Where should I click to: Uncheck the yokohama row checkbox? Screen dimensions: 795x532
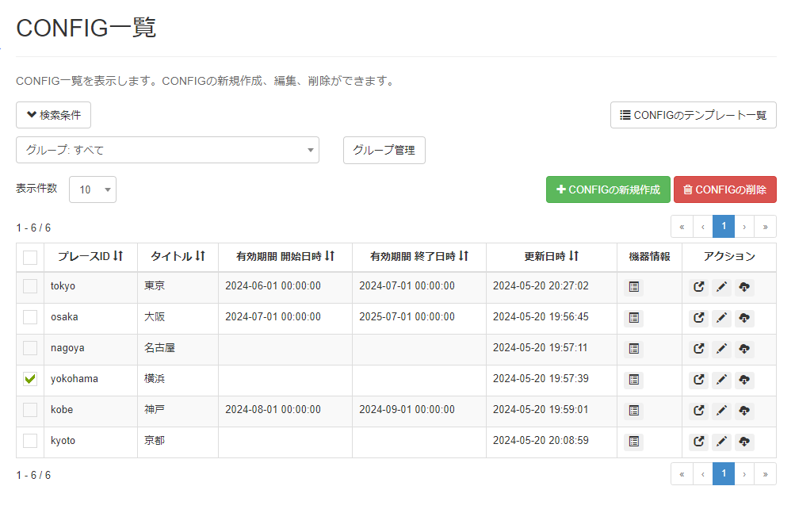click(x=30, y=380)
